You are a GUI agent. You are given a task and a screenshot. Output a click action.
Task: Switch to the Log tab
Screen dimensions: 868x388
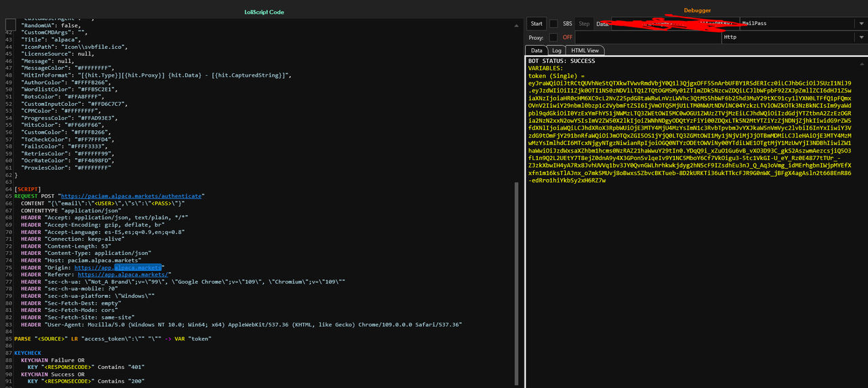[557, 50]
